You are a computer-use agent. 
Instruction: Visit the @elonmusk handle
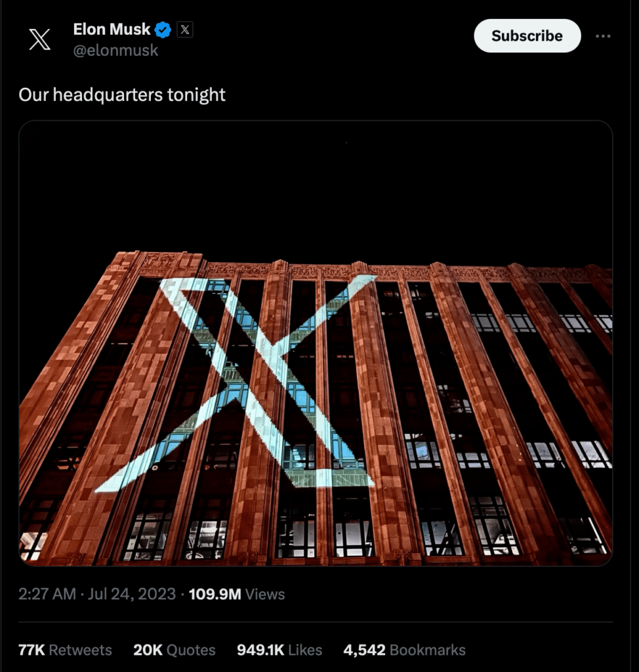click(x=115, y=51)
